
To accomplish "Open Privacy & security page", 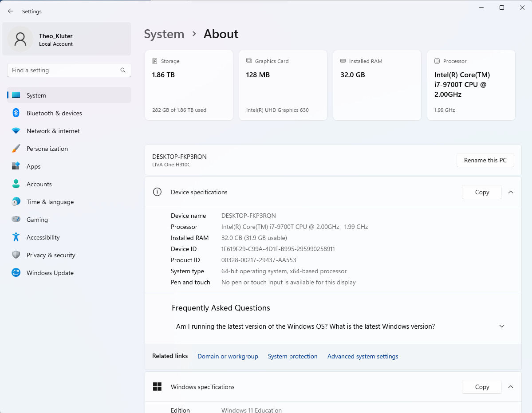I will [x=69, y=255].
